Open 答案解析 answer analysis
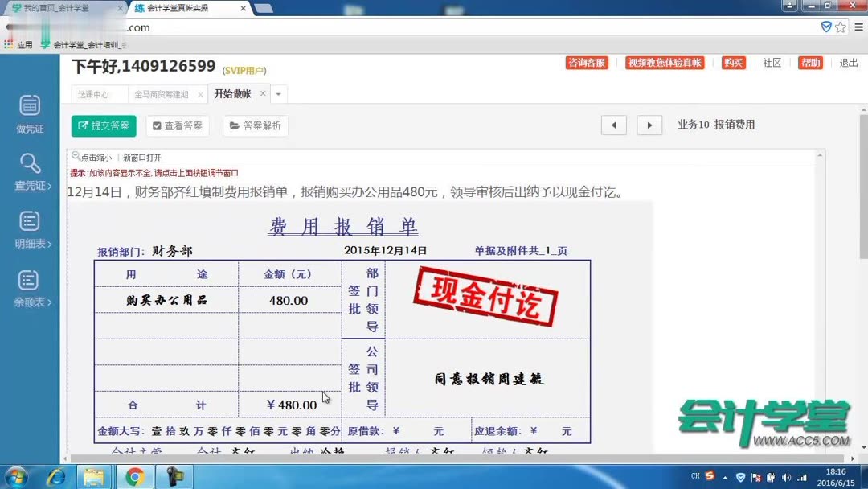 click(x=255, y=125)
